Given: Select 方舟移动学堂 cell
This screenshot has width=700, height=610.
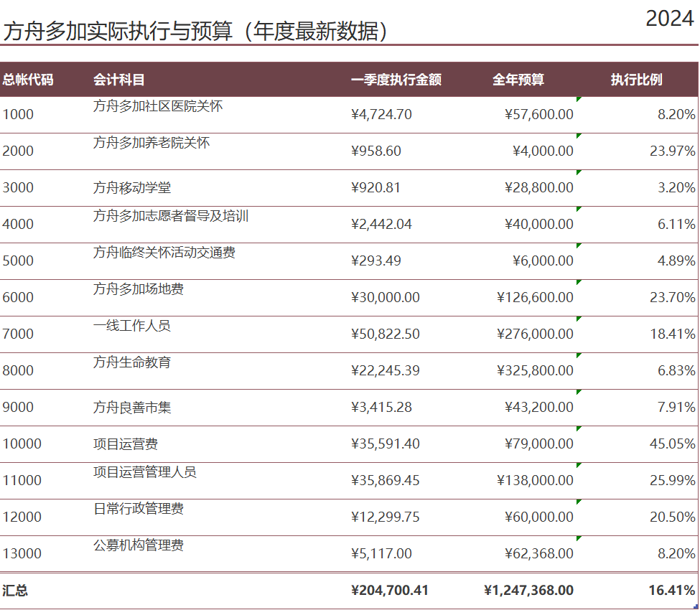Looking at the screenshot, I should [131, 187].
